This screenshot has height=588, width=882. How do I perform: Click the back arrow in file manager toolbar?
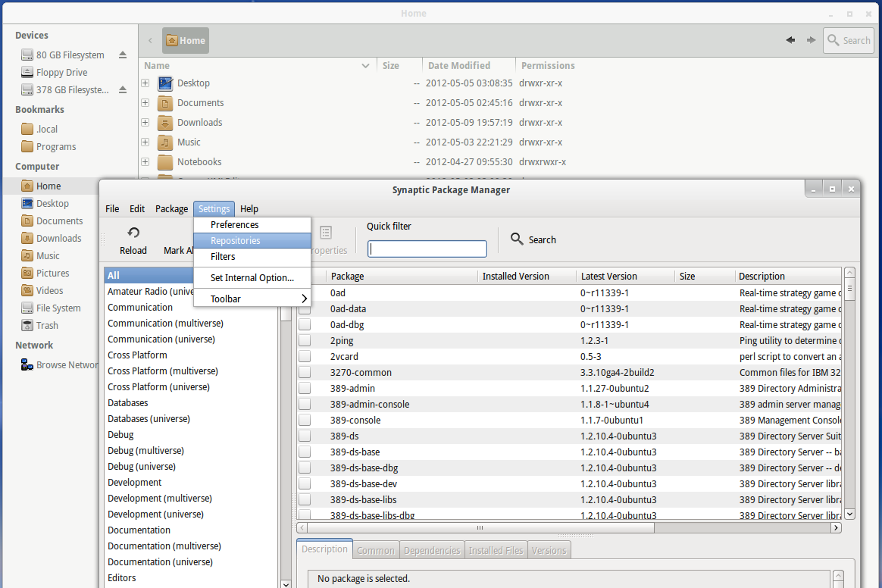click(790, 40)
